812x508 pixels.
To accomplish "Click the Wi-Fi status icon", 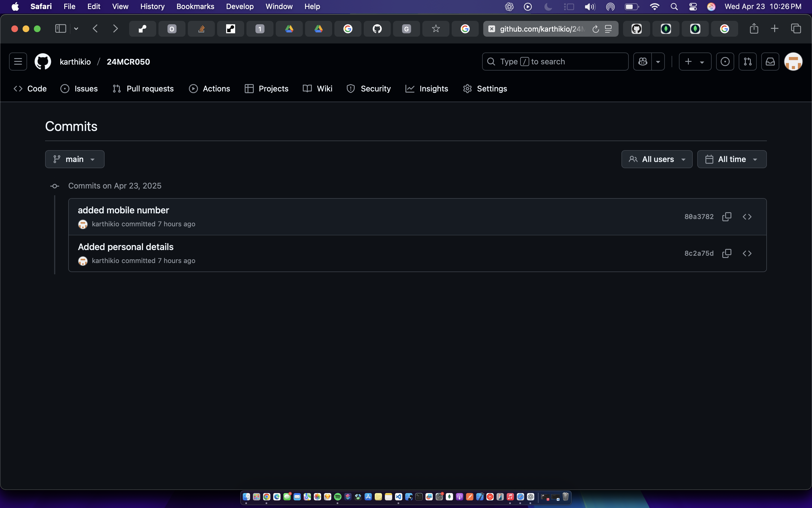I will point(655,6).
